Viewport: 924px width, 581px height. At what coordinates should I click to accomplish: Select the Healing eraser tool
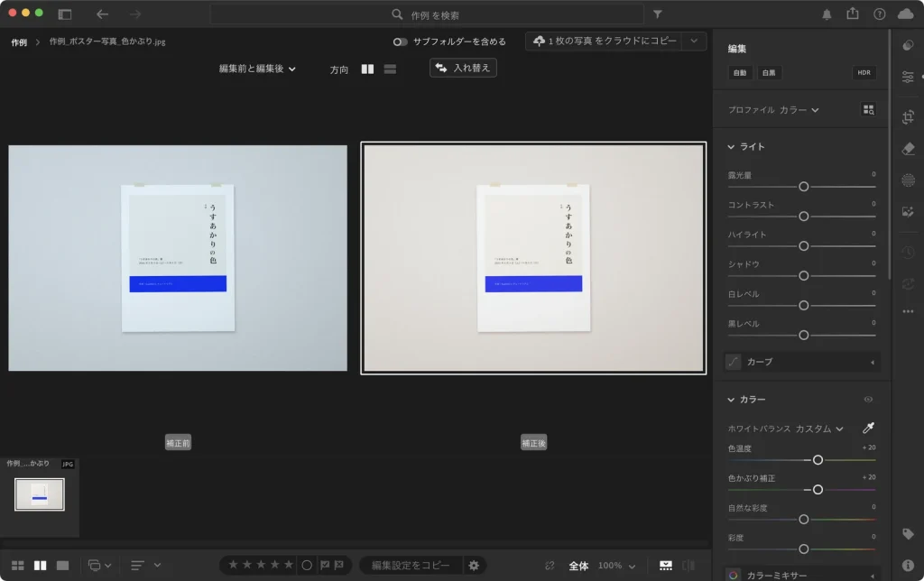(908, 149)
